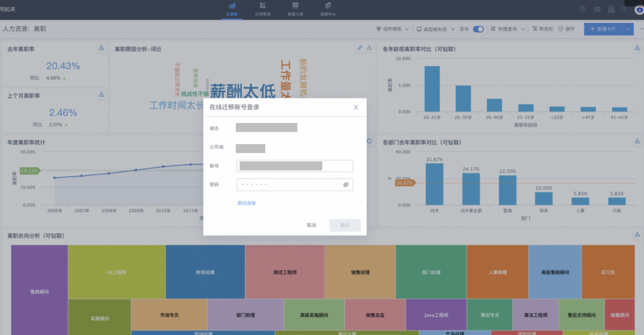Export the 各年龄层离职率对比 chart
Image resolution: width=644 pixels, height=335 pixels.
[x=637, y=48]
